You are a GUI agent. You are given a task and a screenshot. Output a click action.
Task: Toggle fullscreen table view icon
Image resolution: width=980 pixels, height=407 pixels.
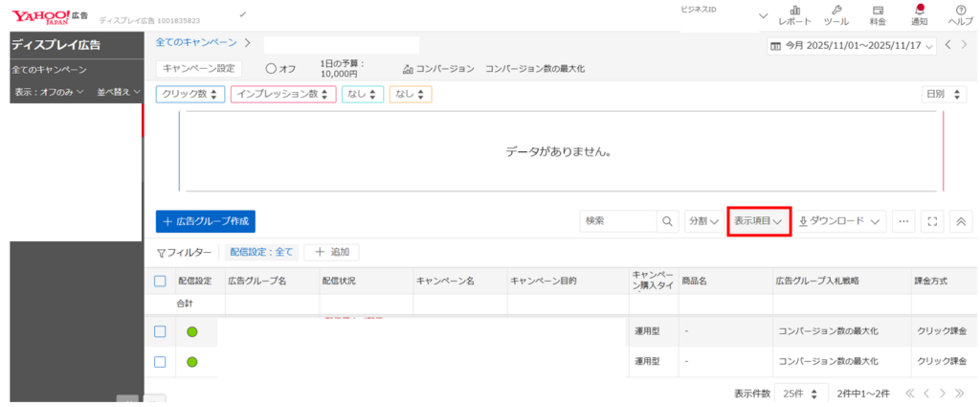pos(932,220)
